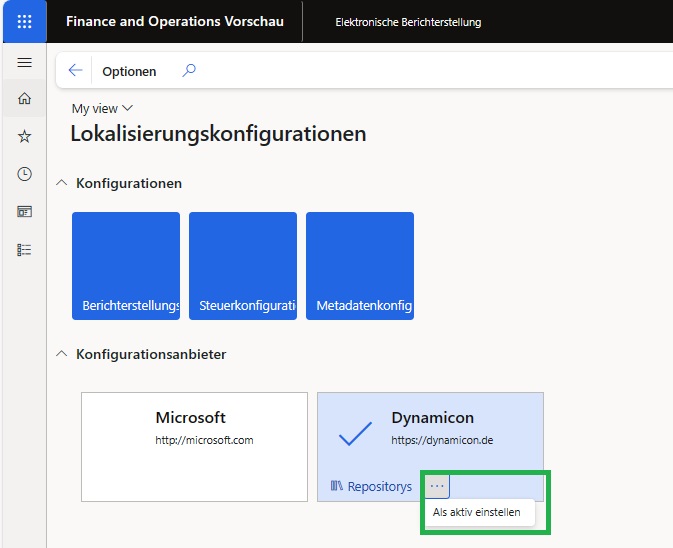The image size is (673, 548).
Task: Open Modules list icon in sidebar
Action: [25, 250]
